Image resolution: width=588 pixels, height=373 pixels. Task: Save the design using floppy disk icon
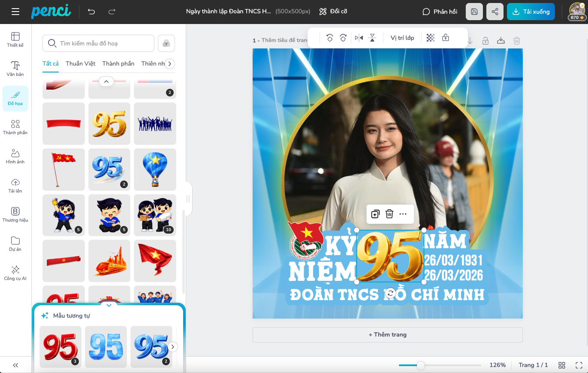tap(474, 12)
